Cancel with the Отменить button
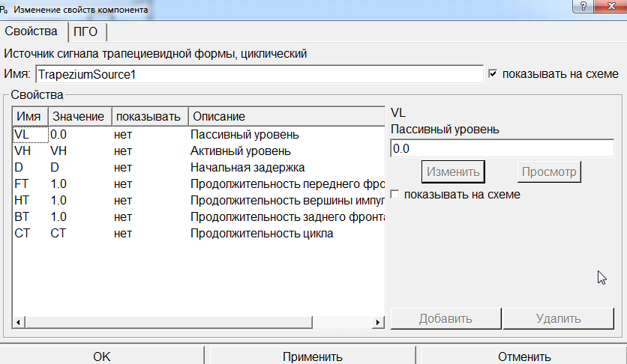 [x=523, y=357]
